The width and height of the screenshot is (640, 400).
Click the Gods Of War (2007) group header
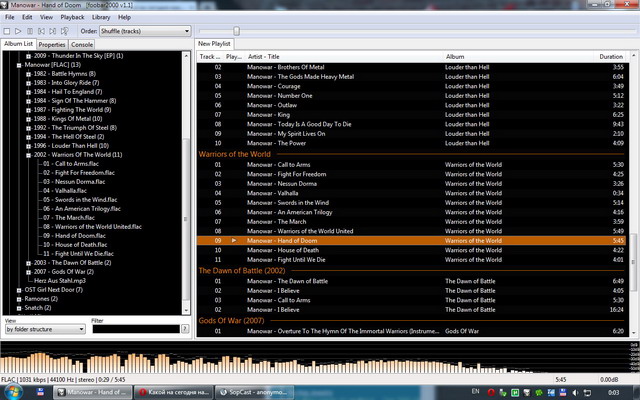click(413, 321)
